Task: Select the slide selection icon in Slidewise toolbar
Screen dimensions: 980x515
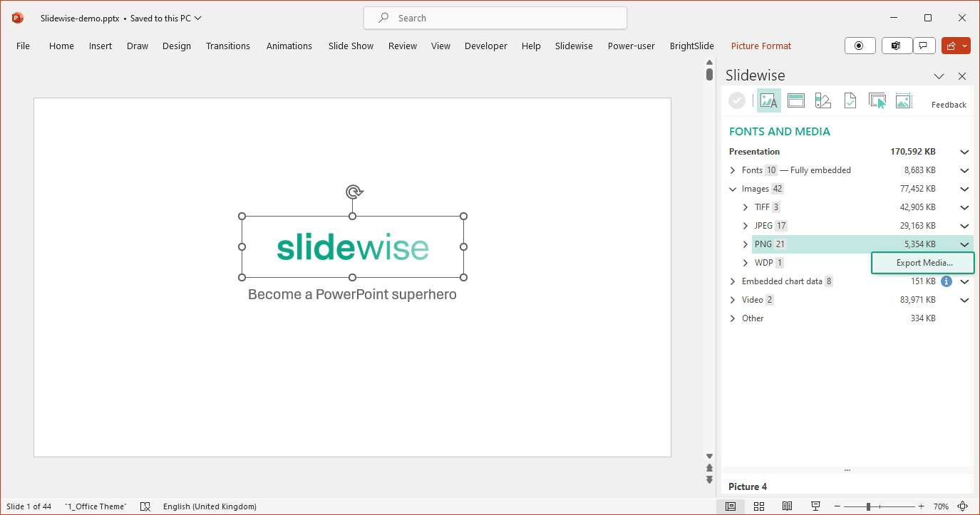Action: click(877, 100)
